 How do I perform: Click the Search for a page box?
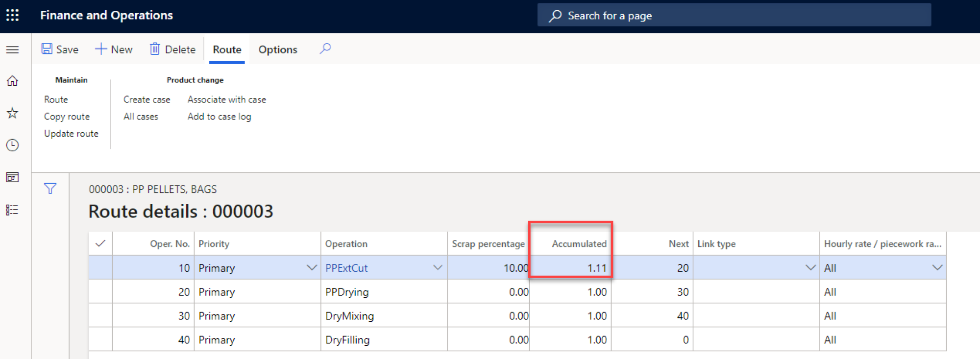coord(734,15)
